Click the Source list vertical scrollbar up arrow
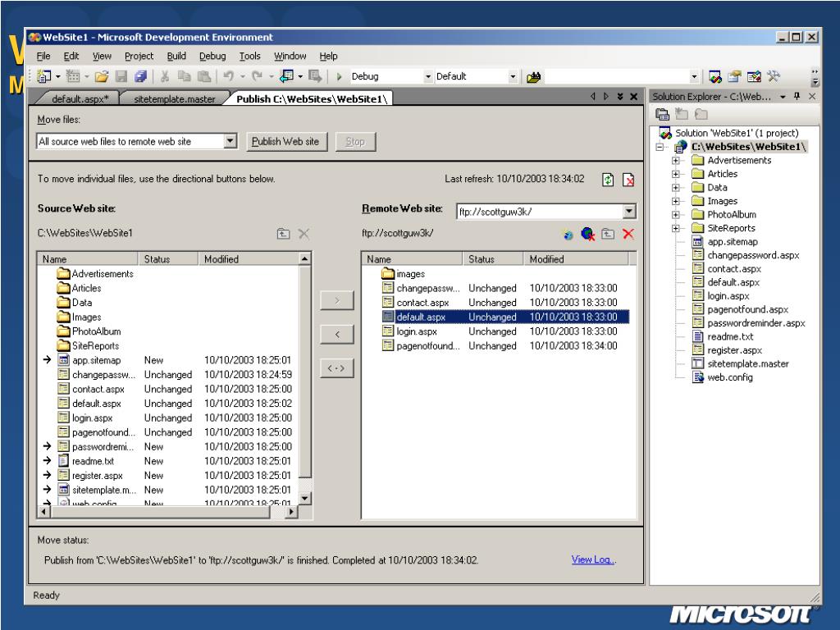The width and height of the screenshot is (840, 630). (305, 258)
